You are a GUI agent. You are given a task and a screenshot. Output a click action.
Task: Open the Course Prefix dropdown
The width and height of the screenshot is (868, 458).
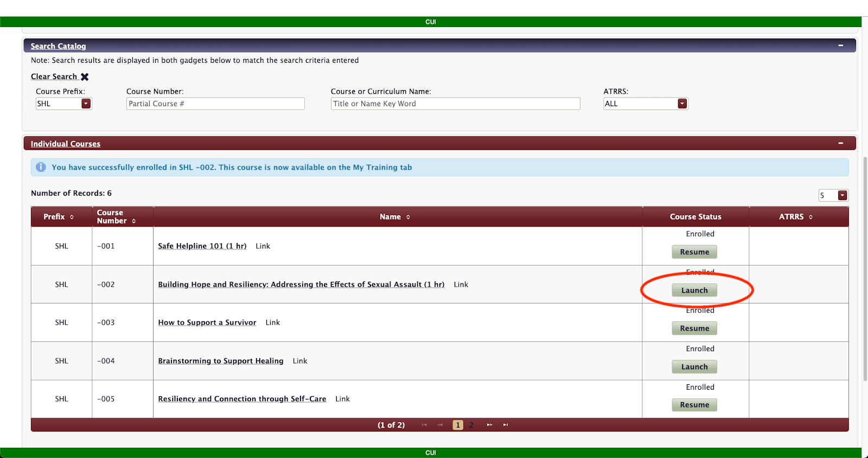[86, 104]
